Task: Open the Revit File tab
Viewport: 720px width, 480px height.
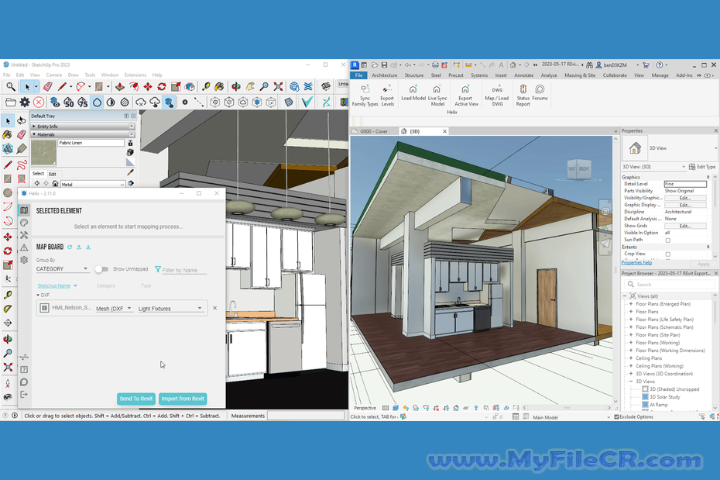Action: (x=359, y=75)
